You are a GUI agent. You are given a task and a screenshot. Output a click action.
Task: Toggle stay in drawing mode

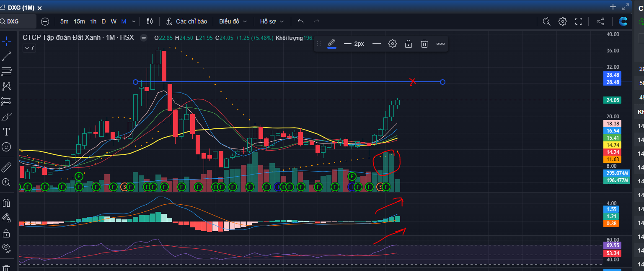6,218
